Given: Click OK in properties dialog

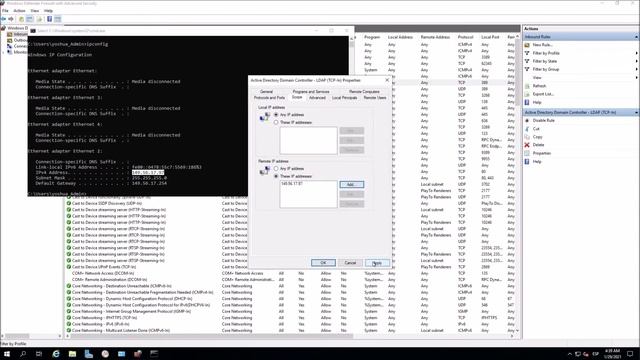Looking at the screenshot, I should pos(323,263).
